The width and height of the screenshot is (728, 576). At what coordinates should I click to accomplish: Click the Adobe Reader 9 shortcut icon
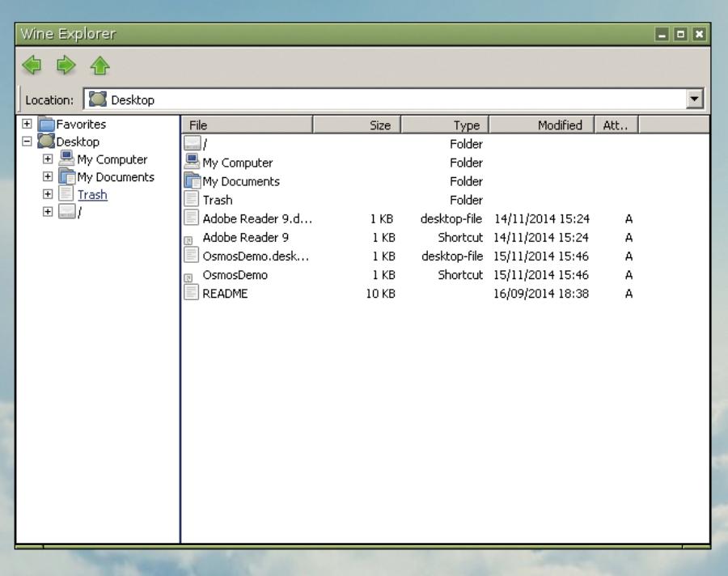coord(188,240)
